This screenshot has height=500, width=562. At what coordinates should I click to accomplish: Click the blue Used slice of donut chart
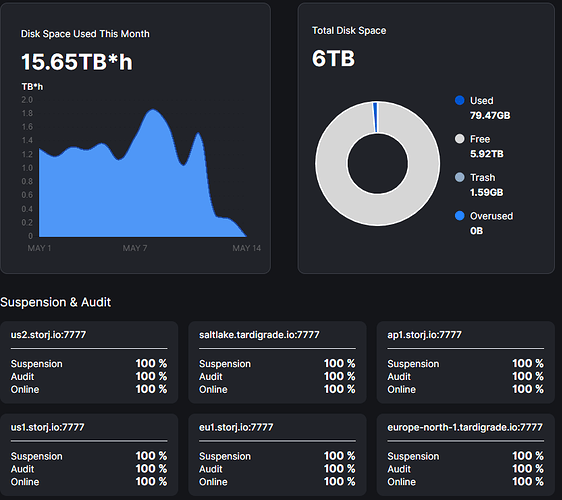point(375,117)
